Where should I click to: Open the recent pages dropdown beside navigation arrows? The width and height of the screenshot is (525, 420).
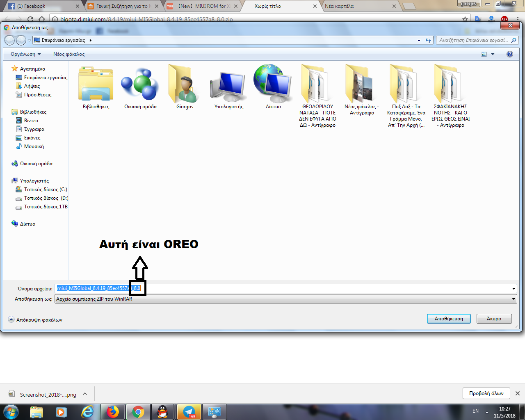[x=29, y=41]
